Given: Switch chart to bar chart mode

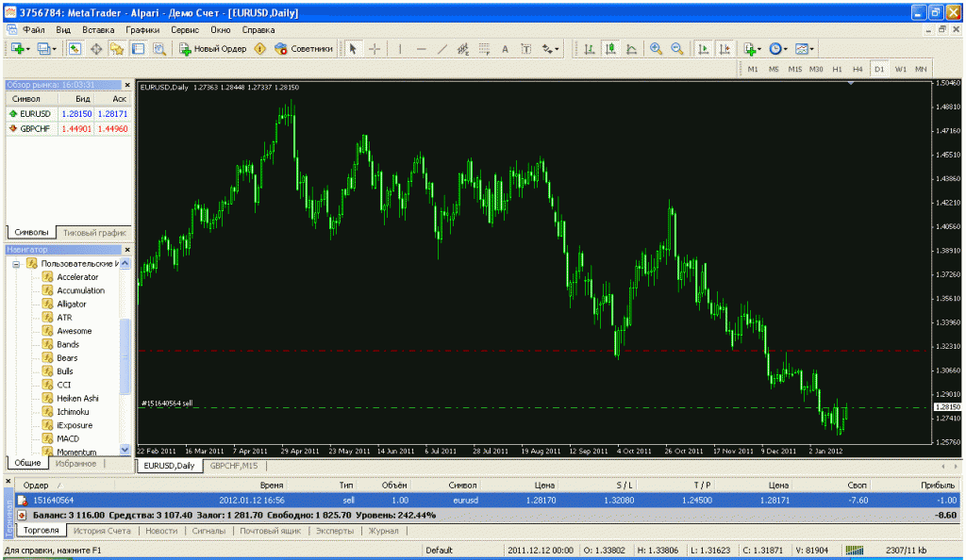Looking at the screenshot, I should pos(589,48).
